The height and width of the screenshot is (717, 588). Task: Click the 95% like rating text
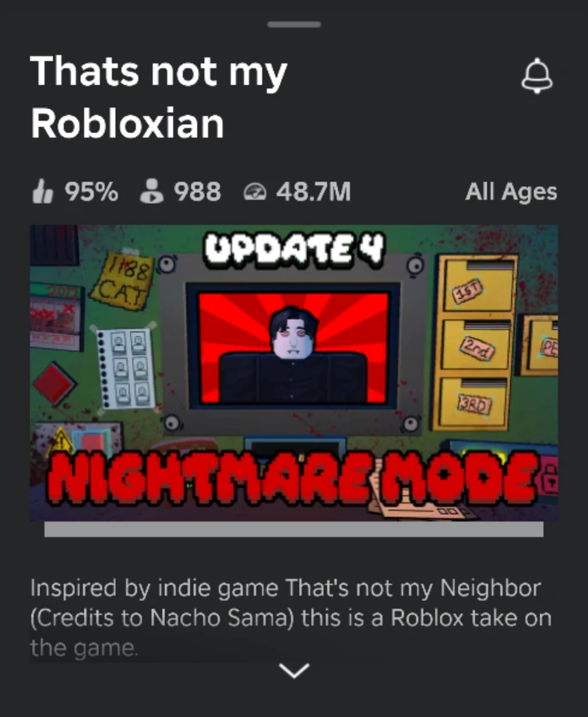[x=92, y=192]
